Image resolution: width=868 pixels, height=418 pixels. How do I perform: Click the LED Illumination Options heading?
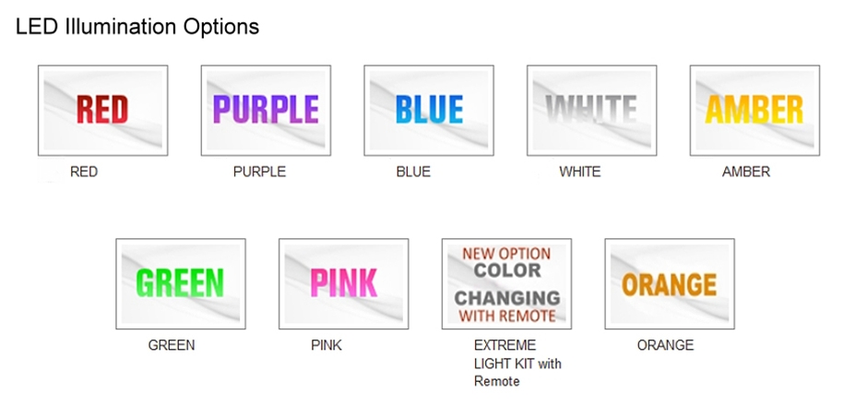point(137,27)
